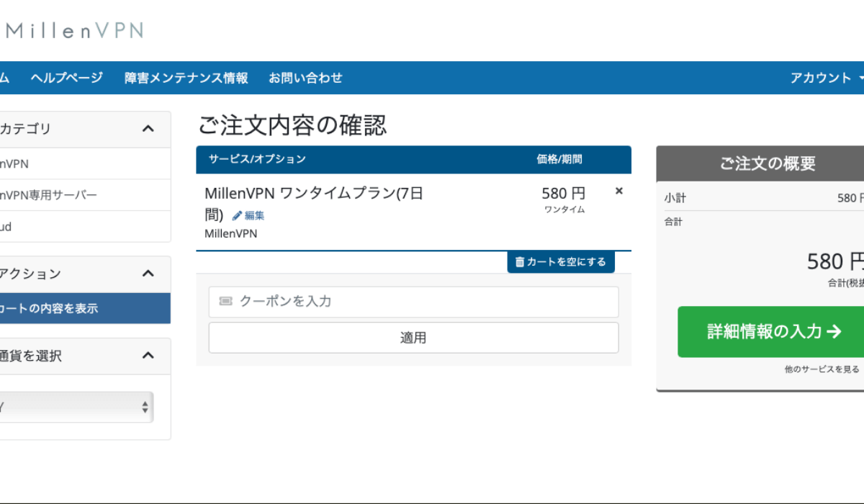Image resolution: width=864 pixels, height=504 pixels.
Task: Click the green 詳細情報の入力 button
Action: click(x=770, y=331)
